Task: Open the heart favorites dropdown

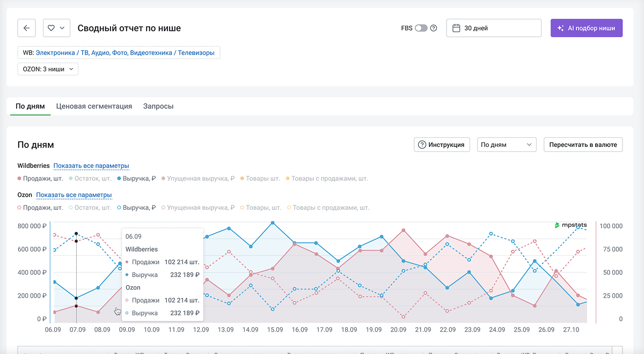Action: (56, 28)
